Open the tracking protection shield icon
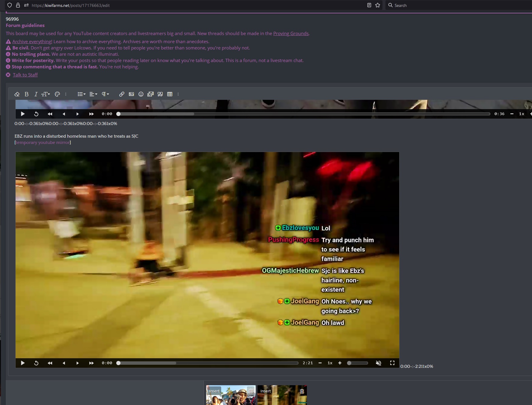 coord(10,5)
